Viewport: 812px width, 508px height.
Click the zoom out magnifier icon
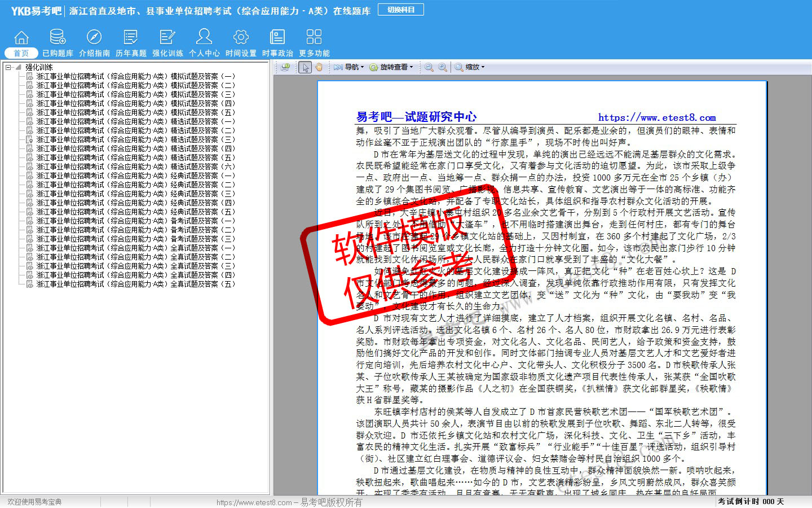click(429, 67)
